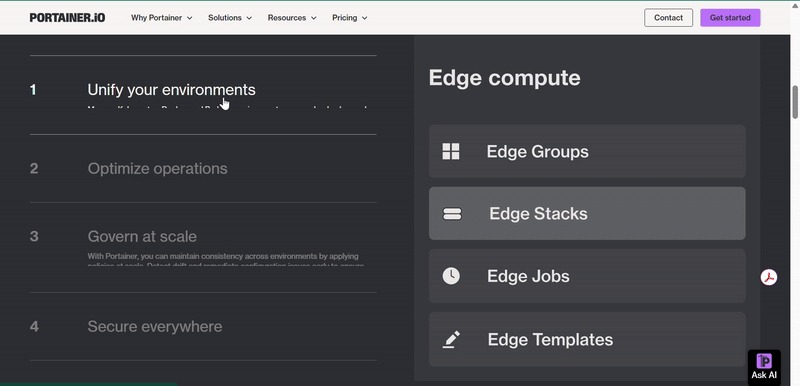Click the page vertical scrollbar thumb
Screen dimensions: 800x386
coord(795,102)
